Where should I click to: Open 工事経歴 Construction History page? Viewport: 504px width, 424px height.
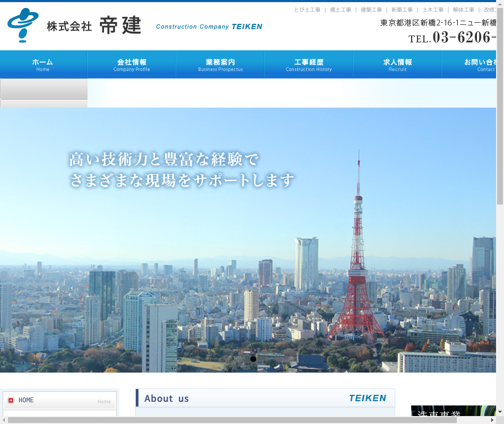[309, 65]
